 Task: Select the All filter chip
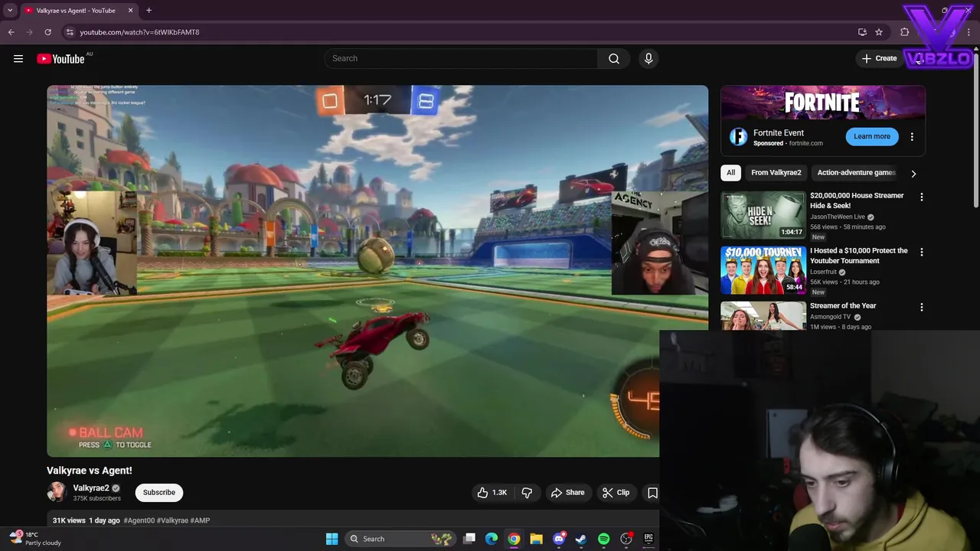[x=730, y=173]
